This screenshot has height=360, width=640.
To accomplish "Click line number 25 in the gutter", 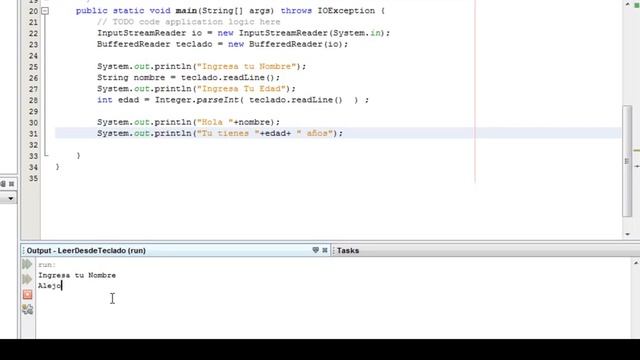I will [x=33, y=67].
